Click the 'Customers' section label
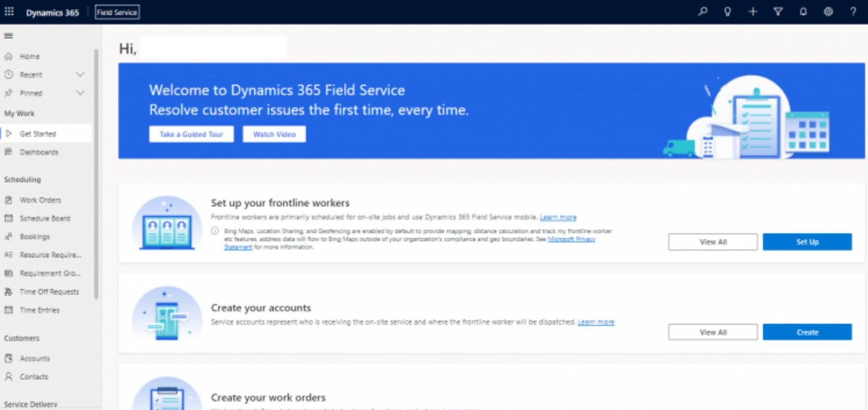868x410 pixels. pyautogui.click(x=22, y=338)
